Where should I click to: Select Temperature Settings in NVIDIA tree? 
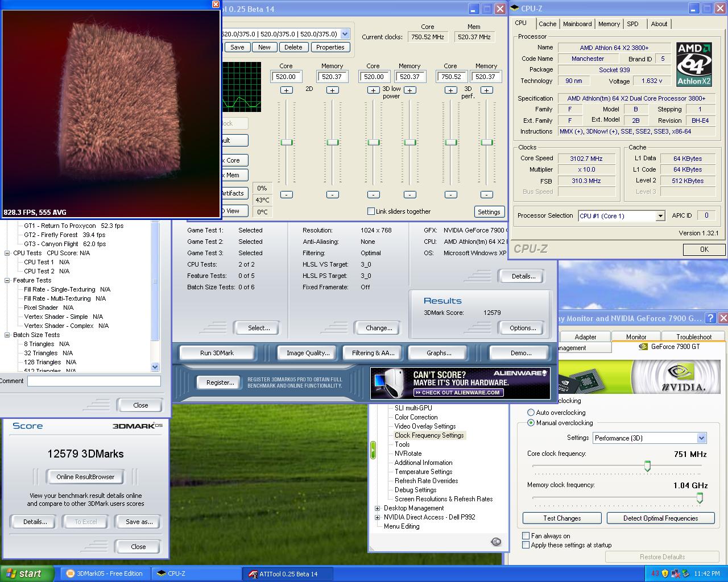tap(424, 472)
